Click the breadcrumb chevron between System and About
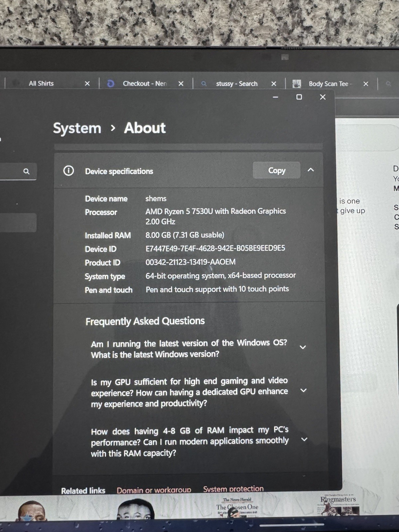This screenshot has width=399, height=532. click(x=113, y=128)
